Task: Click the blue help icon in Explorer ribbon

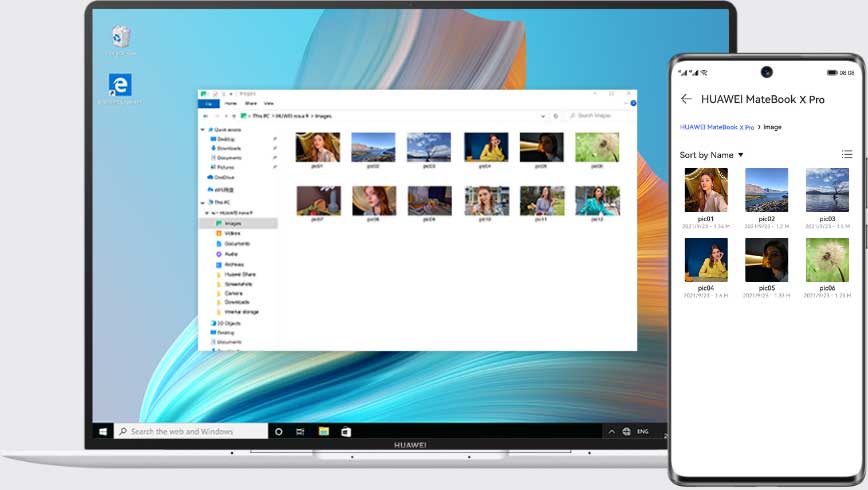Action: [x=633, y=104]
